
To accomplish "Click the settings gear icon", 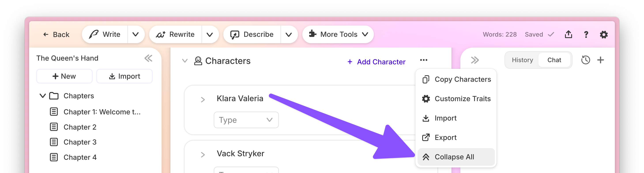I will [603, 34].
